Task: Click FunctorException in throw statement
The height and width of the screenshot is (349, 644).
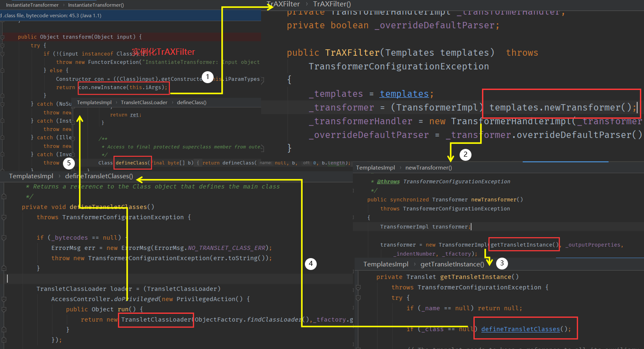Action: [113, 62]
